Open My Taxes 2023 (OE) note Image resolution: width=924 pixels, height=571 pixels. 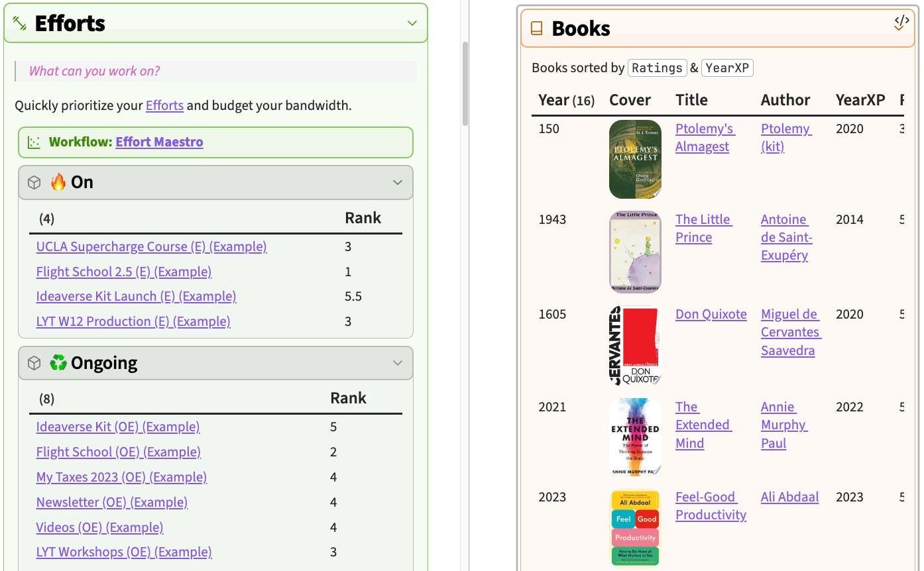pyautogui.click(x=121, y=477)
